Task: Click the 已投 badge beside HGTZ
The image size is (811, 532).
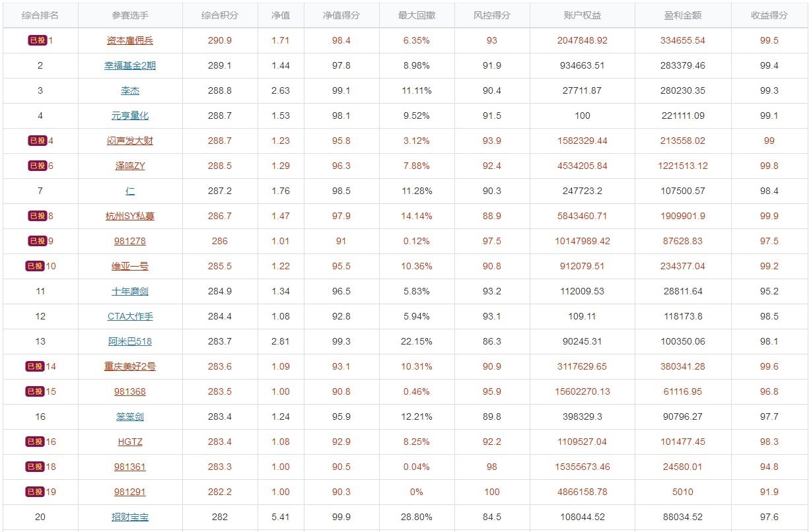Action: 35,442
